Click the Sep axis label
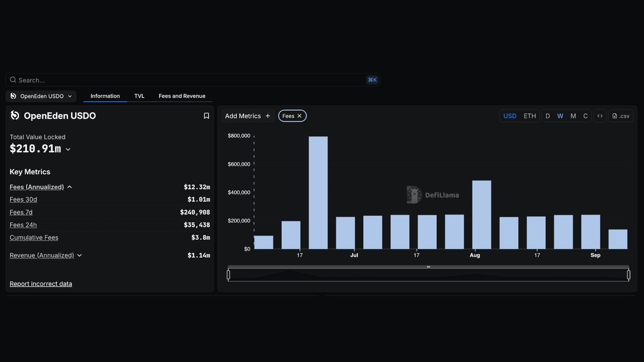This screenshot has height=362, width=644. (x=595, y=255)
